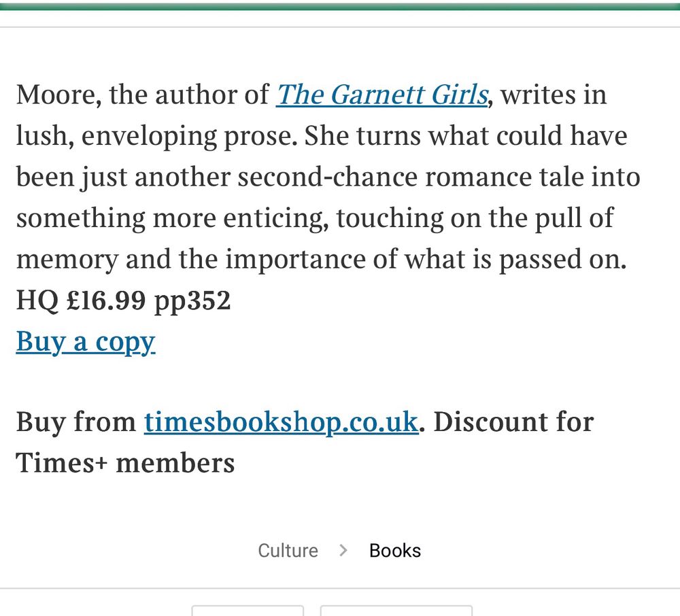Viewport: 680px width, 616px height.
Task: Click the words lush, enveloping prose
Action: pyautogui.click(x=157, y=136)
